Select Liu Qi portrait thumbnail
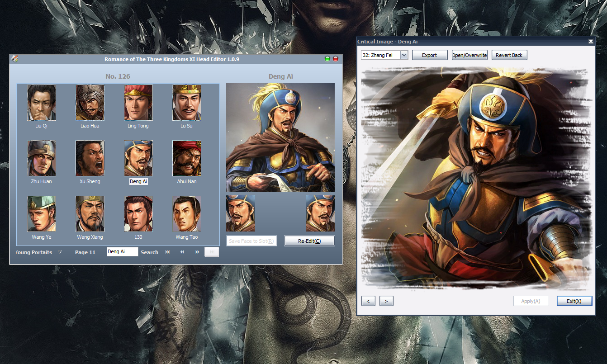Screen dimensions: 607x364 (41, 103)
